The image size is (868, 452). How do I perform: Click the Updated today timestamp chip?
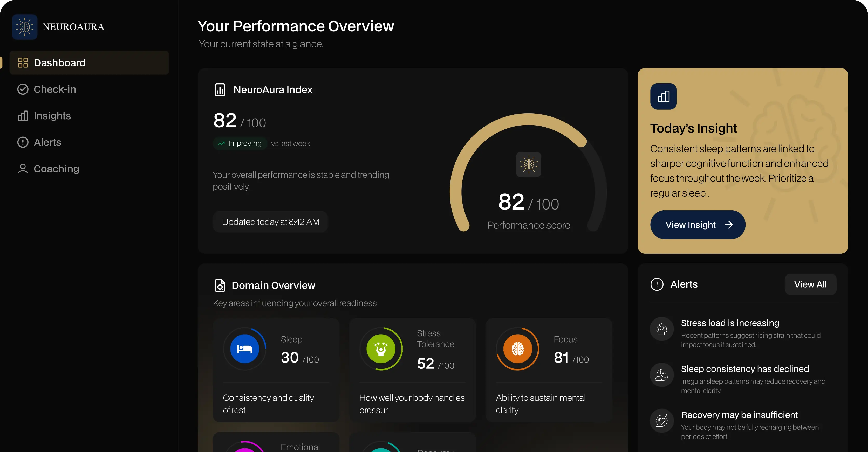coord(270,221)
